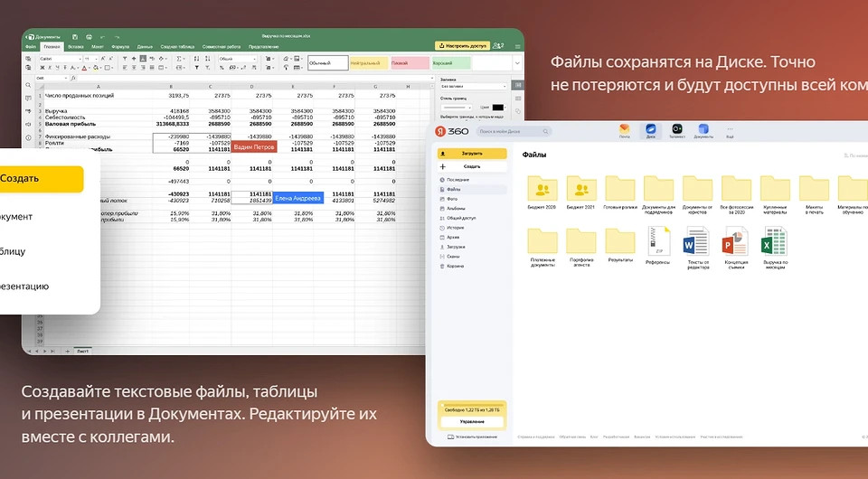Open the Почта mail service icon

(x=624, y=132)
